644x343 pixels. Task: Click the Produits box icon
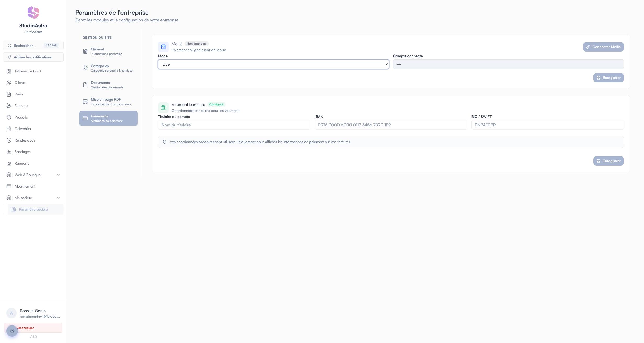pos(9,117)
